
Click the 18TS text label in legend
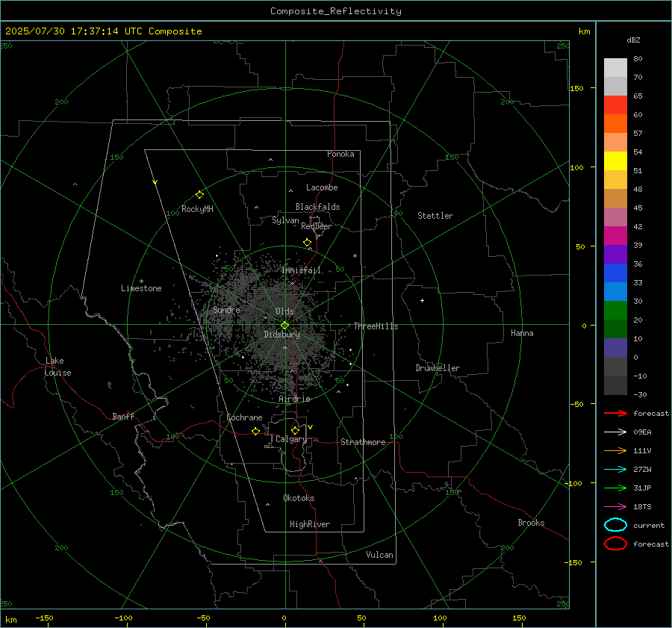pos(642,507)
